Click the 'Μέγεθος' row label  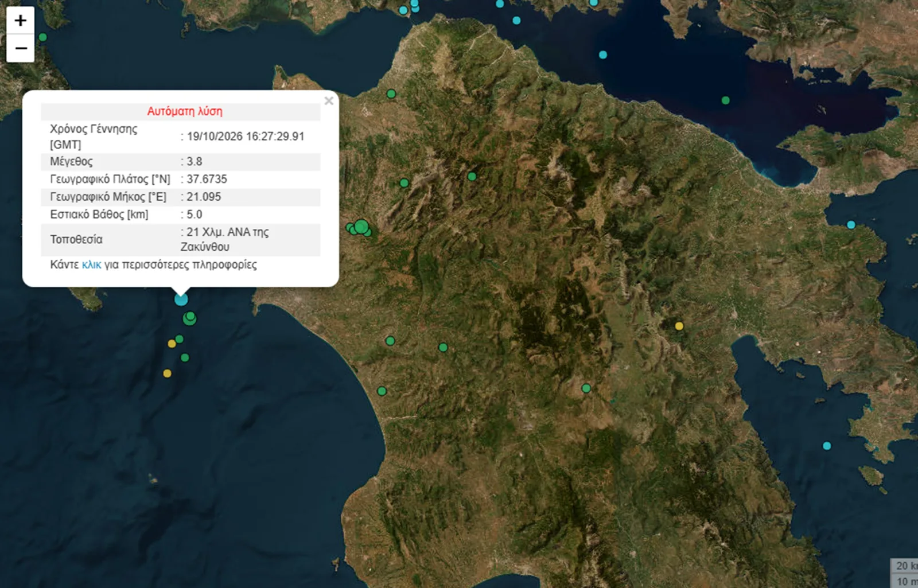[x=71, y=161]
